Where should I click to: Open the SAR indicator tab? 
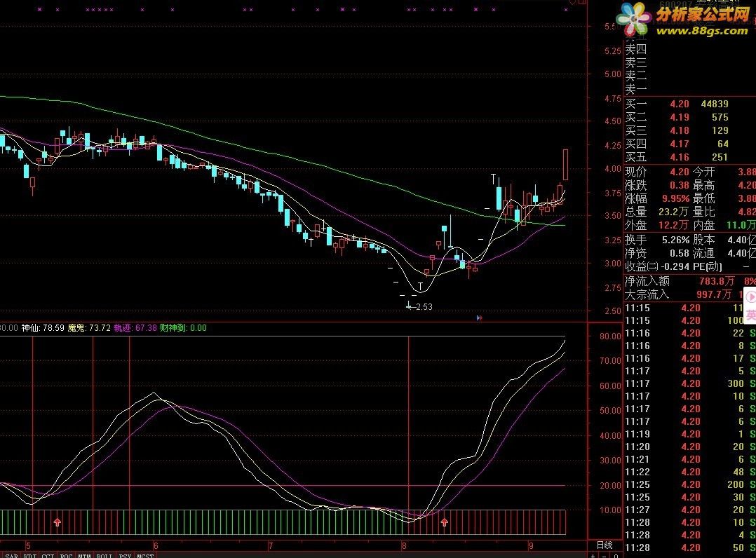point(11,556)
